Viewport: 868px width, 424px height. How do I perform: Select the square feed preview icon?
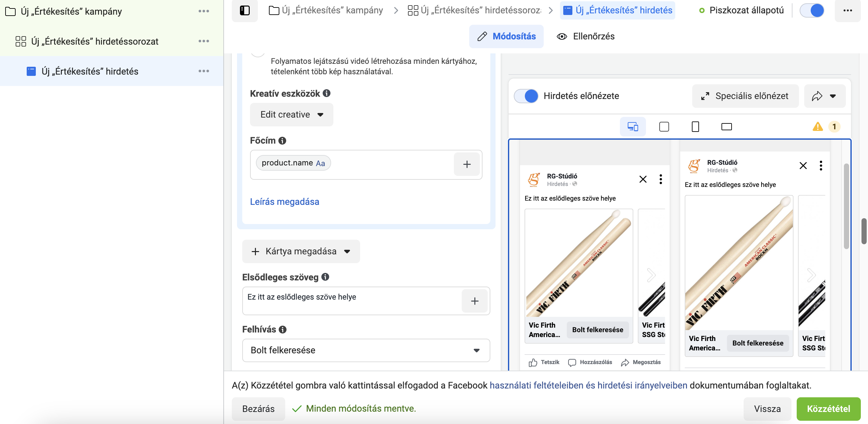point(664,127)
